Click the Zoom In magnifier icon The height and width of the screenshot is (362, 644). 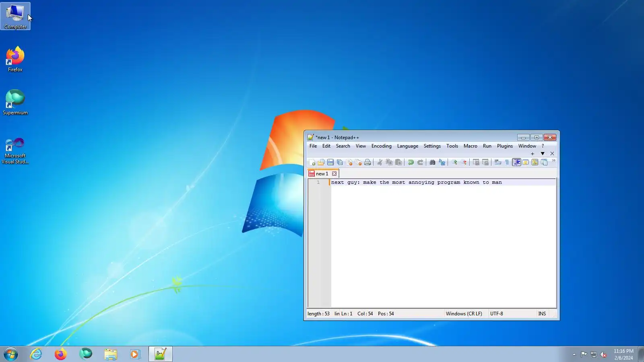pyautogui.click(x=454, y=162)
